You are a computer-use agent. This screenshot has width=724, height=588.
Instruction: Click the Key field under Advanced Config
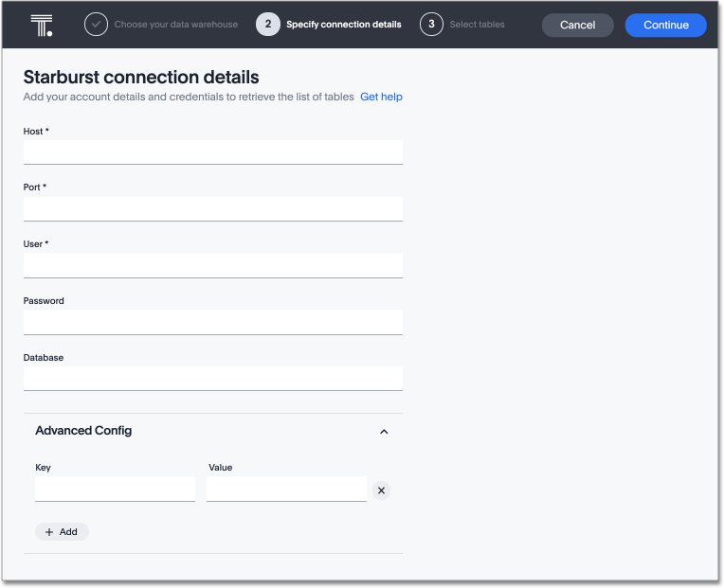tap(115, 489)
